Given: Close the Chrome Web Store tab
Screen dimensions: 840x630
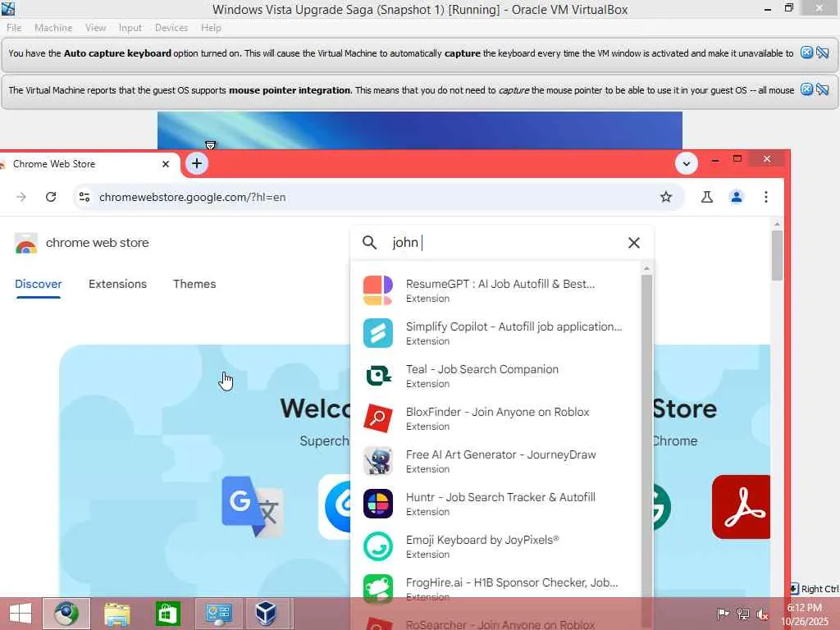Looking at the screenshot, I should 166,164.
